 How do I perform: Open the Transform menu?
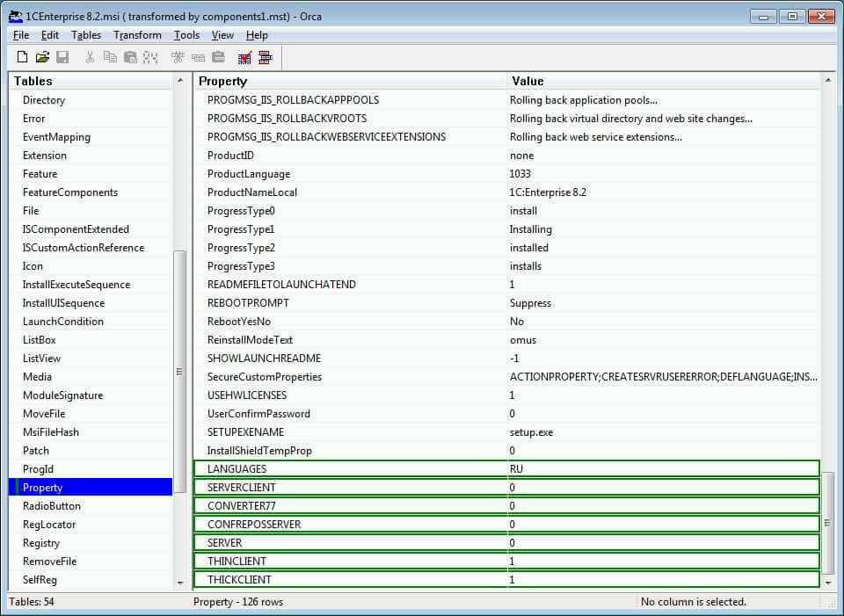(137, 35)
